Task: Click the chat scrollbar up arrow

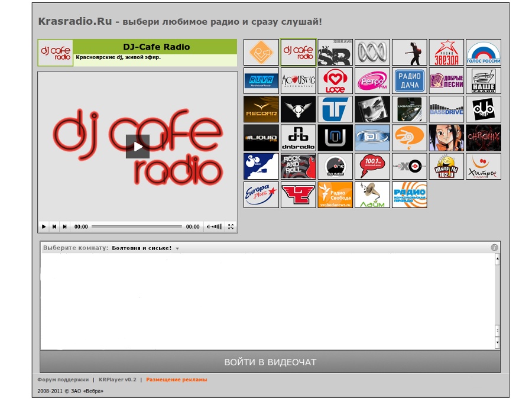Action: (497, 259)
